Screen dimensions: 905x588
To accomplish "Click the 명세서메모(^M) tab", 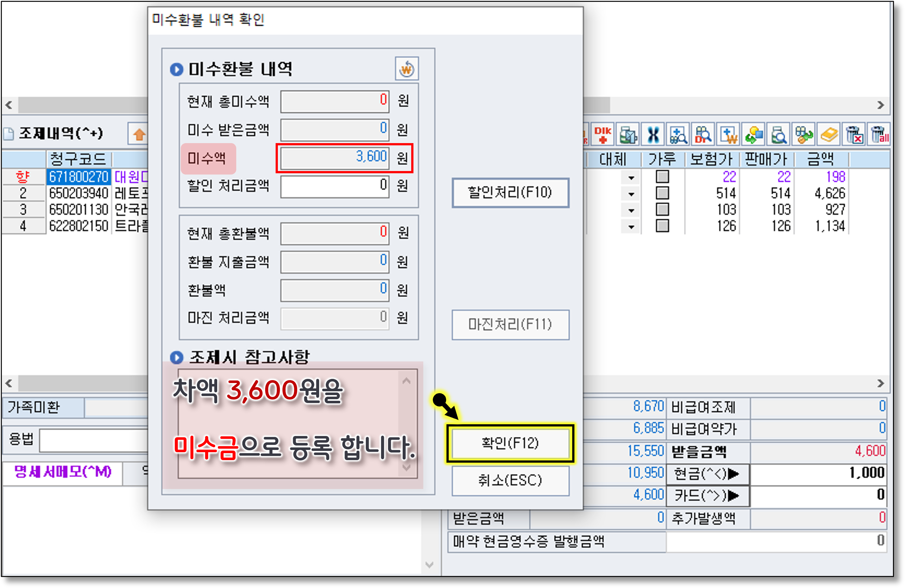I will [x=63, y=472].
